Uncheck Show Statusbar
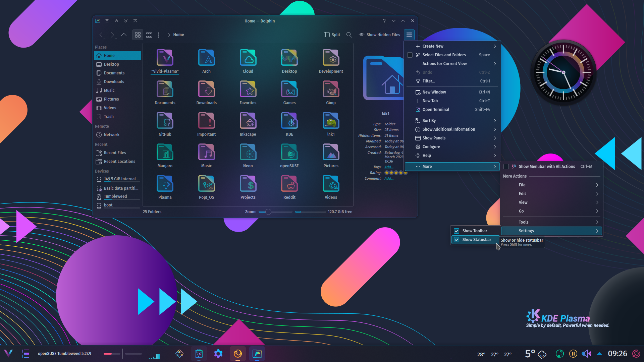The width and height of the screenshot is (644, 362). pyautogui.click(x=475, y=240)
